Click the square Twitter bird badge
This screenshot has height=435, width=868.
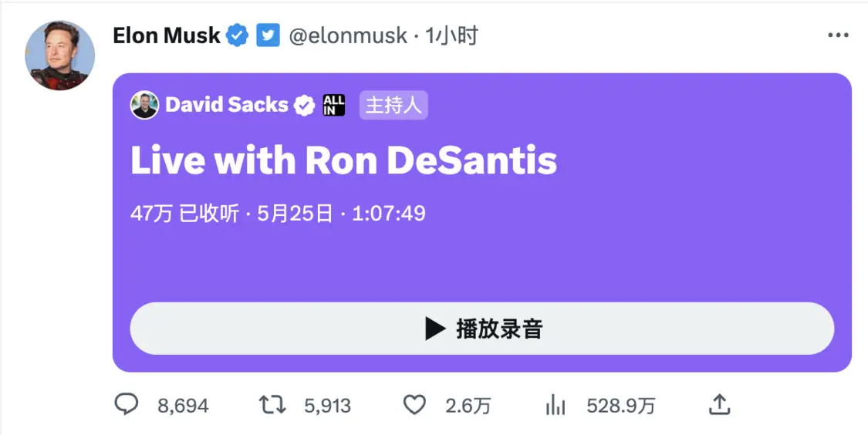click(x=268, y=35)
